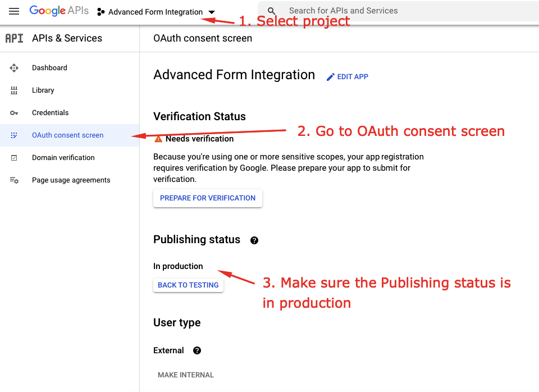Viewport: 539px width, 392px height.
Task: Click the warning triangle beside Needs verification
Action: [158, 138]
